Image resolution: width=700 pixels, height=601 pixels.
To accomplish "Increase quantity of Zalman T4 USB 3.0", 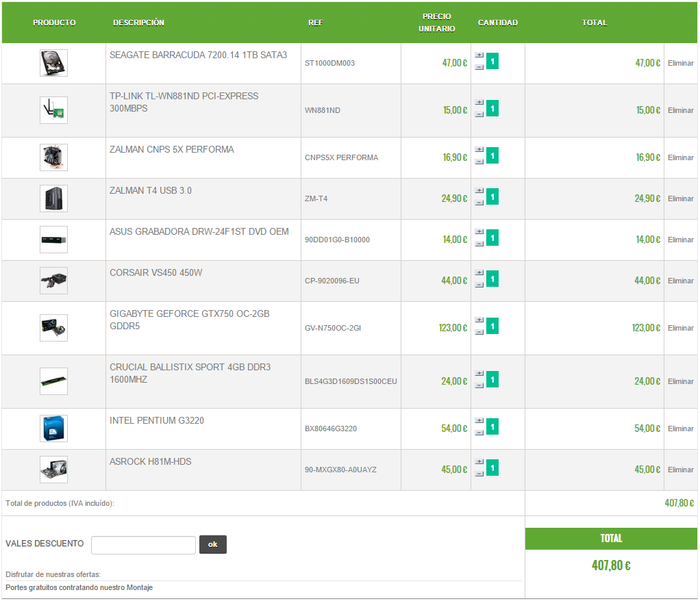I will click(x=479, y=190).
